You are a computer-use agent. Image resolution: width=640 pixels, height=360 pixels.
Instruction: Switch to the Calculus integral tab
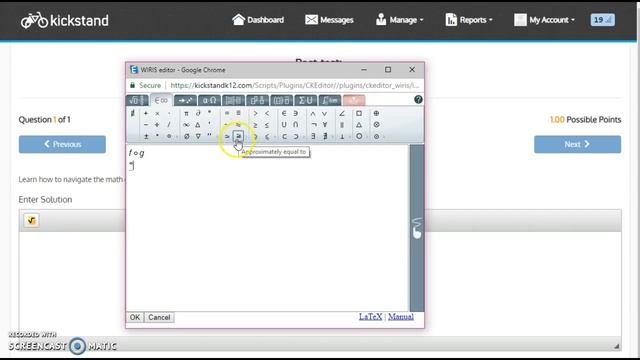click(x=330, y=100)
